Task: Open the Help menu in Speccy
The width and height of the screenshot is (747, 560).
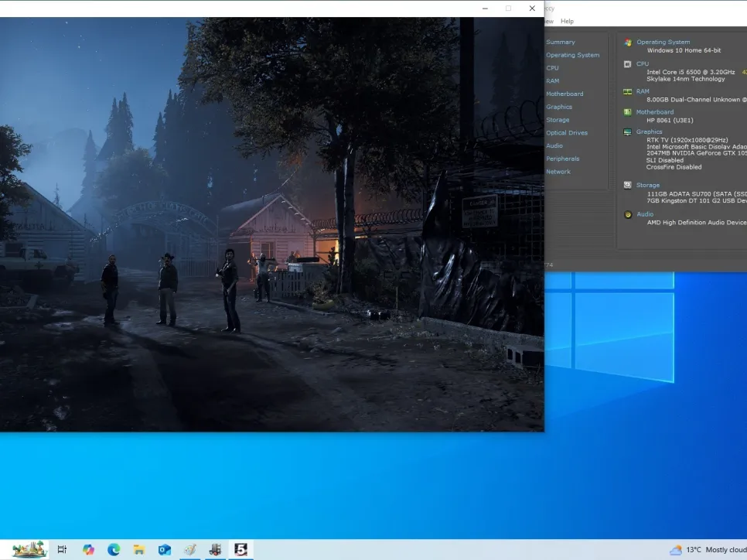Action: click(567, 21)
